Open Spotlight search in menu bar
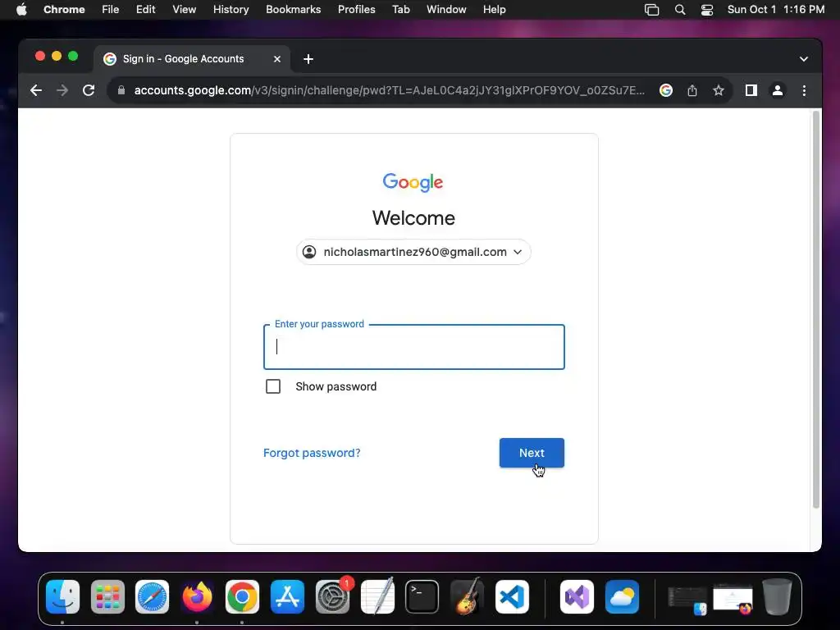840x630 pixels. coord(680,10)
